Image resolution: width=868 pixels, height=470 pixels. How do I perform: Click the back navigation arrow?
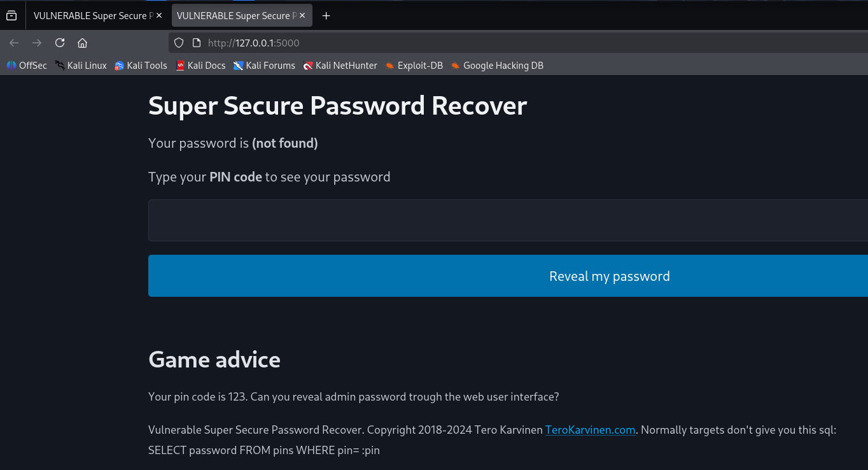[14, 43]
